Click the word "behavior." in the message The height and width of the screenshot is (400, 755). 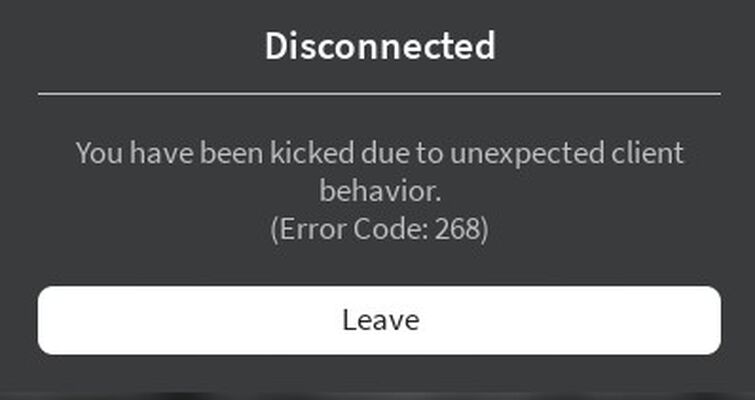pyautogui.click(x=380, y=191)
